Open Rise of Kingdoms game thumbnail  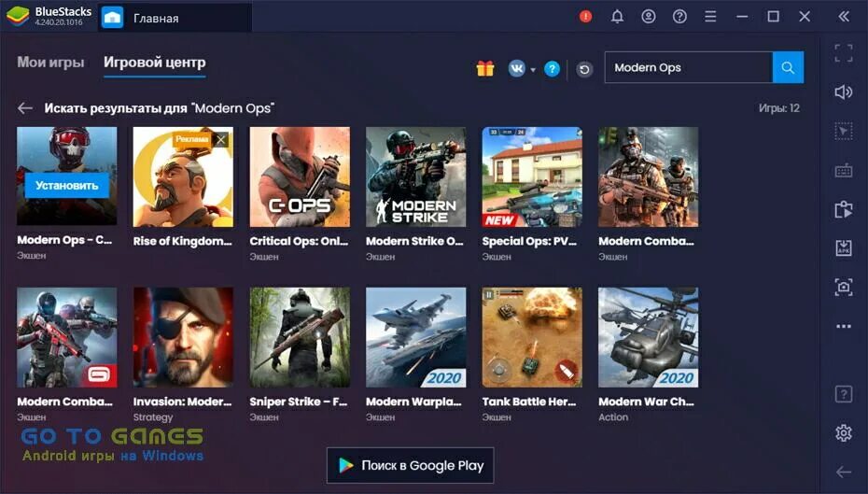pos(183,177)
